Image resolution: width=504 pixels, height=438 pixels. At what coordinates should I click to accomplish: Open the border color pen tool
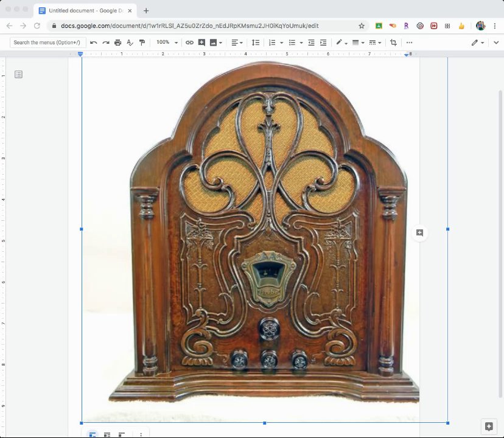[341, 43]
